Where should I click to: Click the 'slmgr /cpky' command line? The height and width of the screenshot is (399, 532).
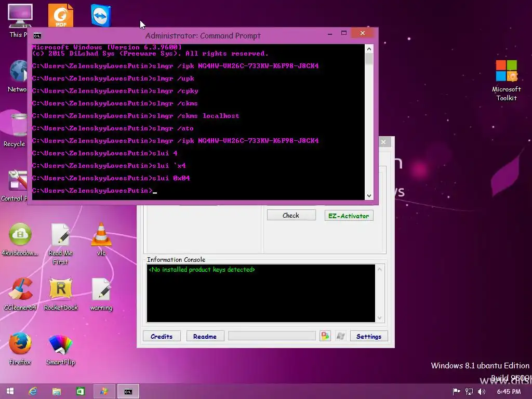(x=115, y=91)
